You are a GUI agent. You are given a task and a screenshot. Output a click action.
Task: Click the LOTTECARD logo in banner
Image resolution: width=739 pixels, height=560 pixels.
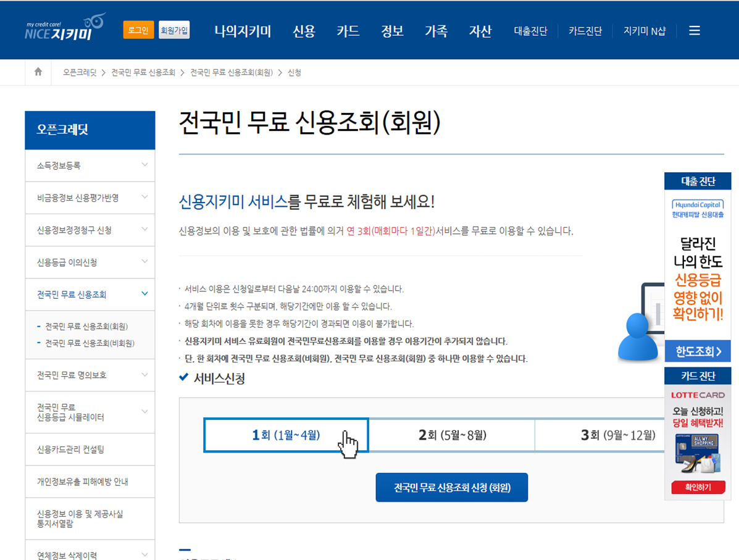(x=698, y=395)
